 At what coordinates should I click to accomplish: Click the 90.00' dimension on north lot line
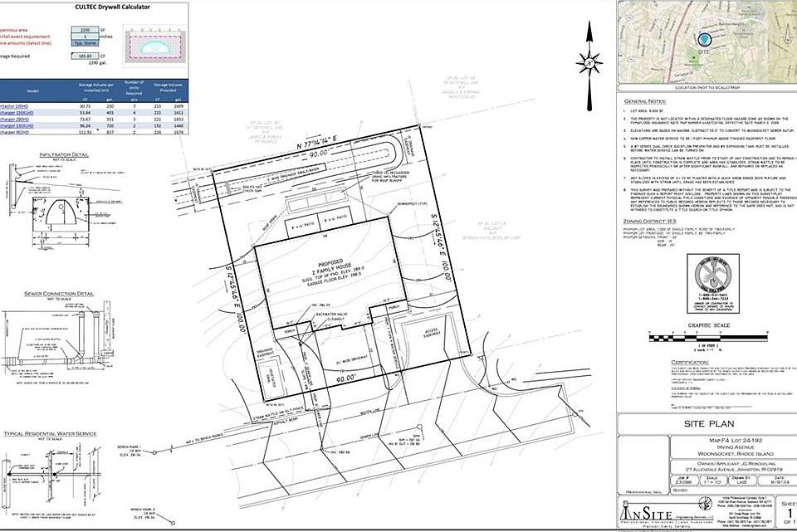(320, 154)
